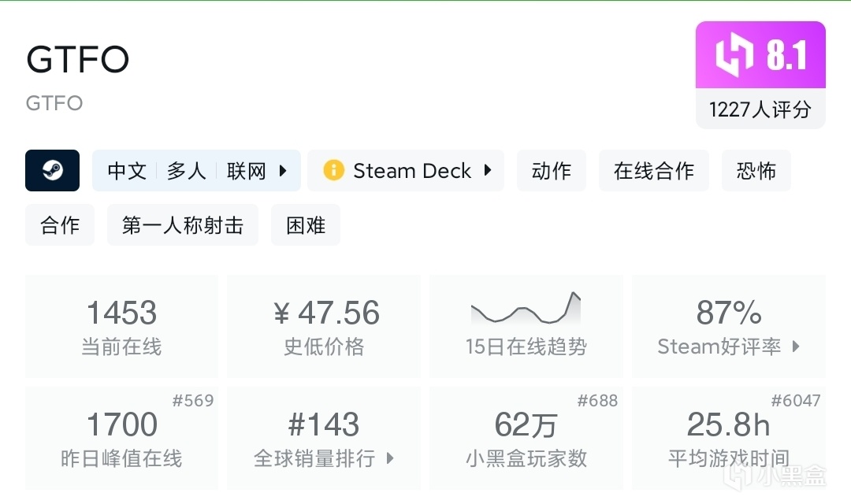The image size is (851, 504).
Task: Tap the 昨日峰值在线 1700 card
Action: [121, 438]
